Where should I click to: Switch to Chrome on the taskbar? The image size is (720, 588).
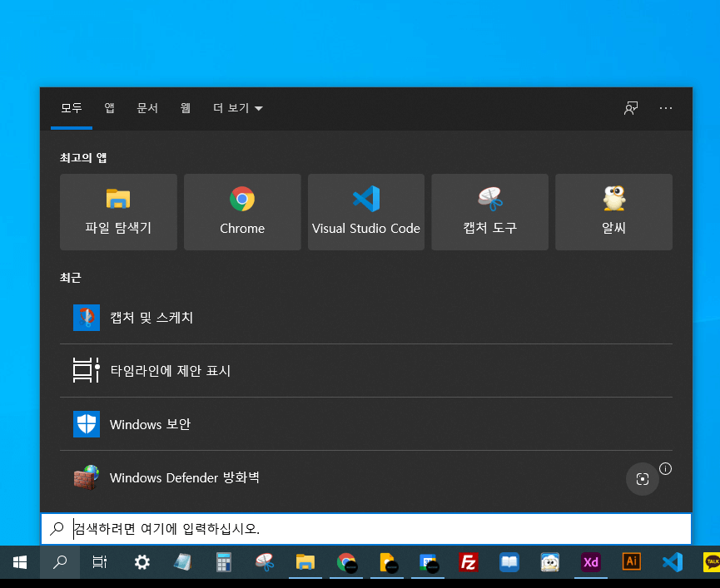tap(346, 562)
